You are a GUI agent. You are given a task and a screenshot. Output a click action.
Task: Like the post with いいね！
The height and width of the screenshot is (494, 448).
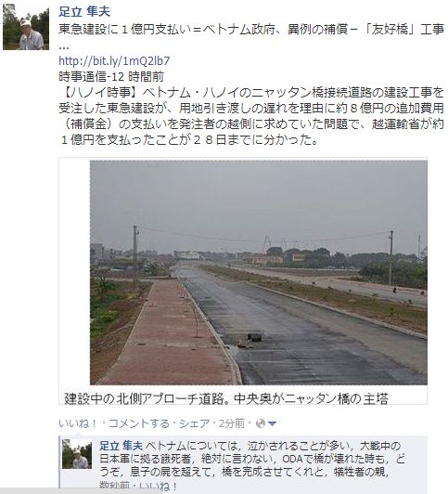pyautogui.click(x=78, y=423)
